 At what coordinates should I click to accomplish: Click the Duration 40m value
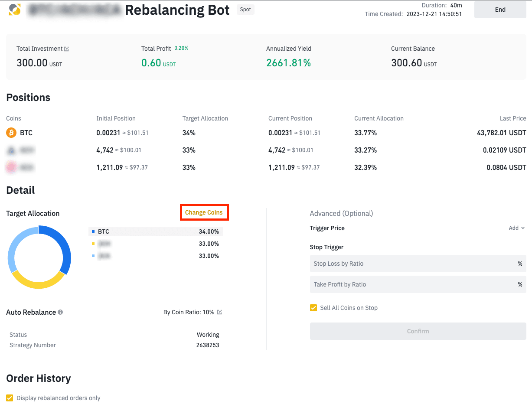pos(456,5)
